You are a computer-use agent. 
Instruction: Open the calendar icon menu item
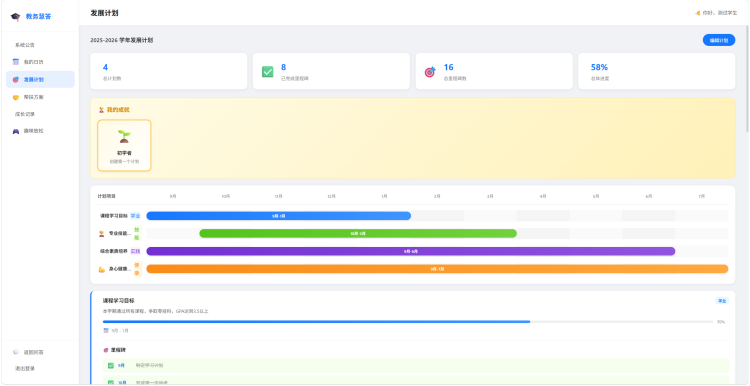(x=15, y=62)
